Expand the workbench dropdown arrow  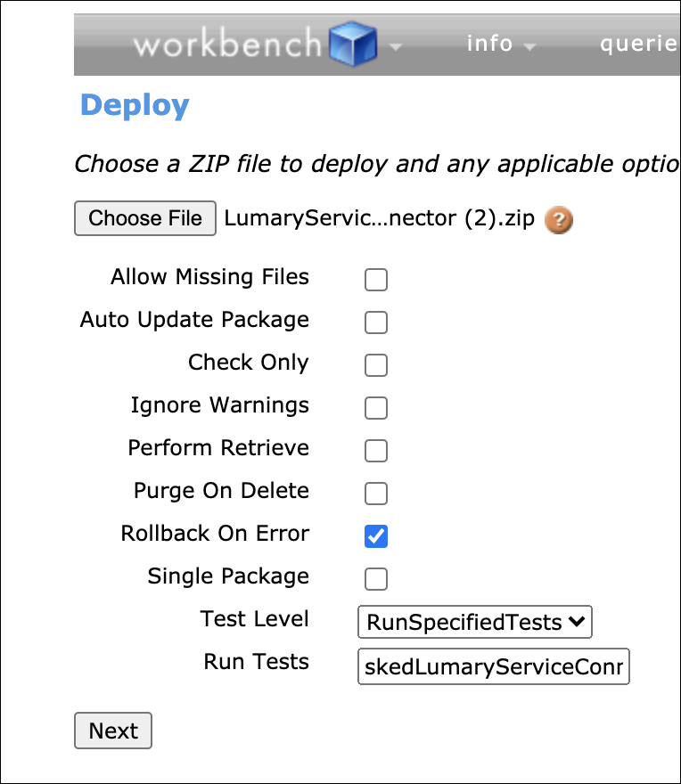click(395, 47)
